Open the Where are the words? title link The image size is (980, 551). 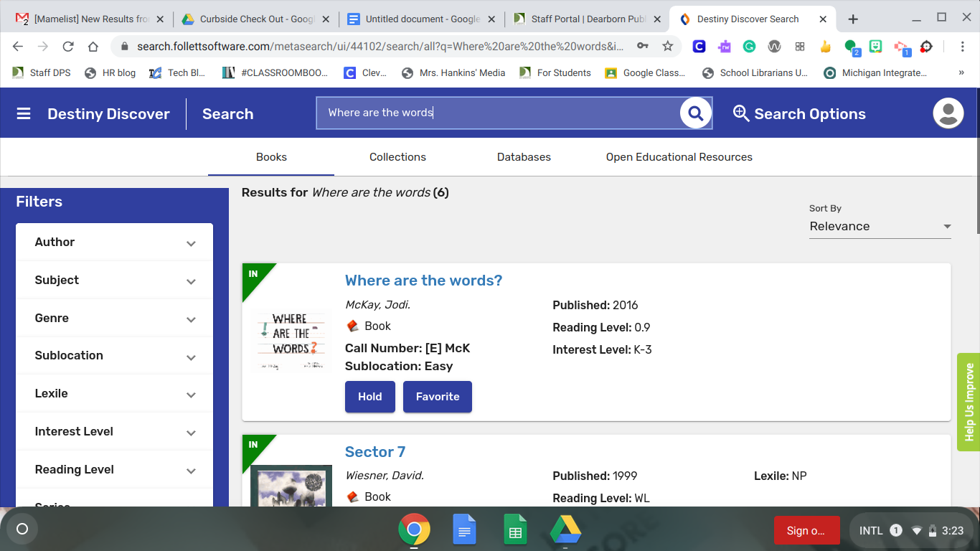point(424,281)
